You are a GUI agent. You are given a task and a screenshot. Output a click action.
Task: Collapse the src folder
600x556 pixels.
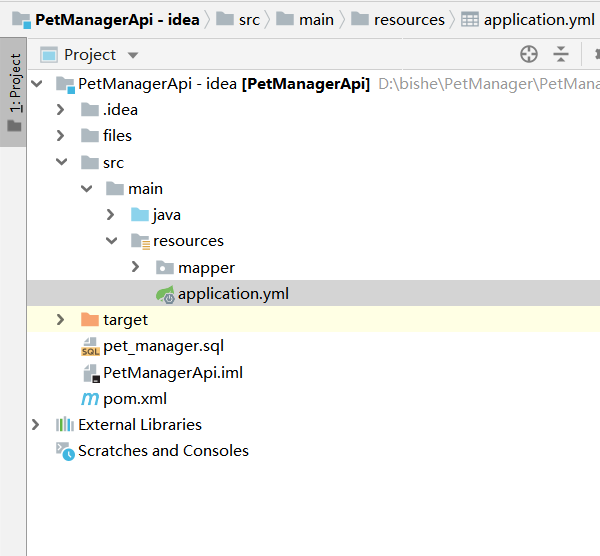pos(62,162)
